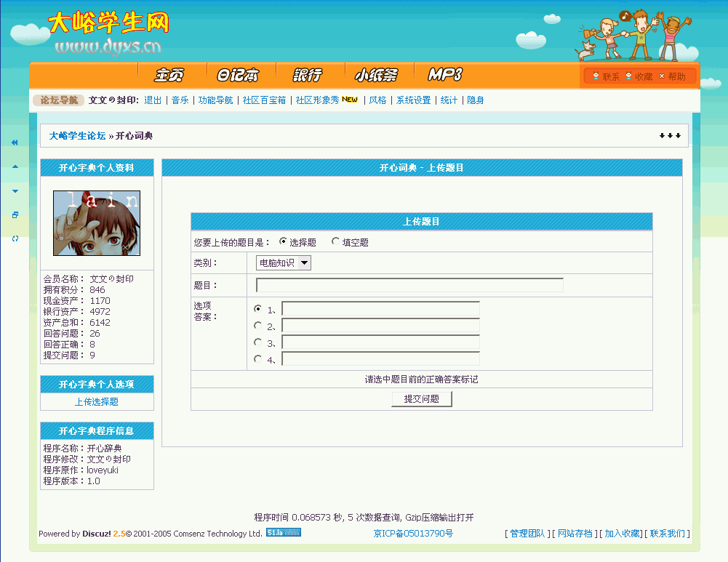Click the 银行资产 value 4972
Image resolution: width=728 pixels, height=562 pixels.
[100, 312]
